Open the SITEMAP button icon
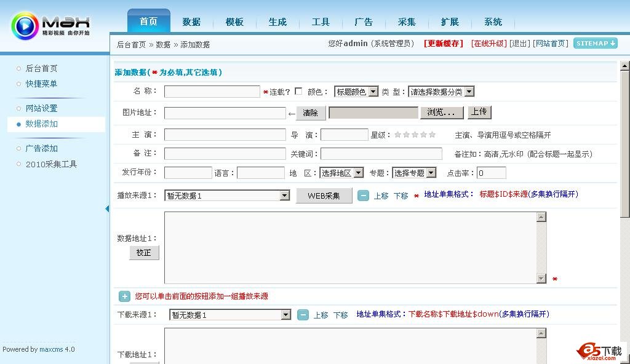The width and height of the screenshot is (630, 364). [595, 44]
